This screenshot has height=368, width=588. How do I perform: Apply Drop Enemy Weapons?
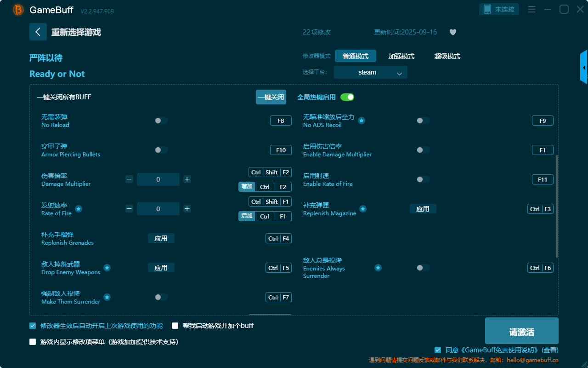pos(161,268)
